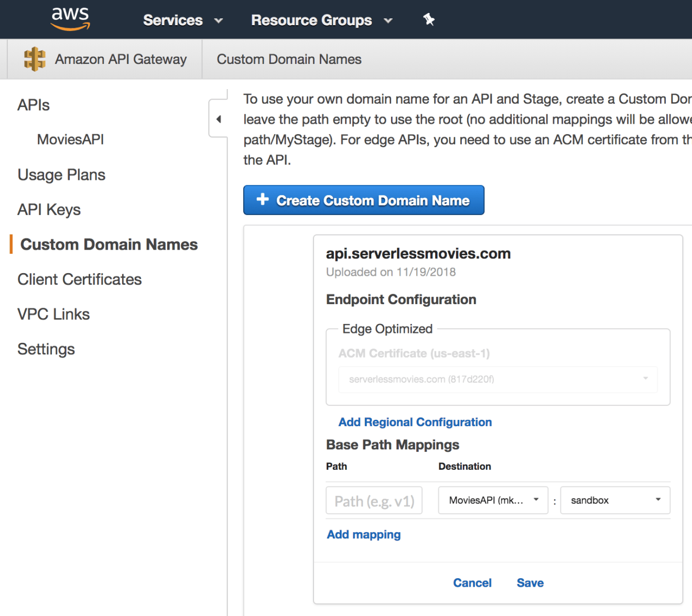Click the Add mapping link
This screenshot has width=692, height=616.
364,534
